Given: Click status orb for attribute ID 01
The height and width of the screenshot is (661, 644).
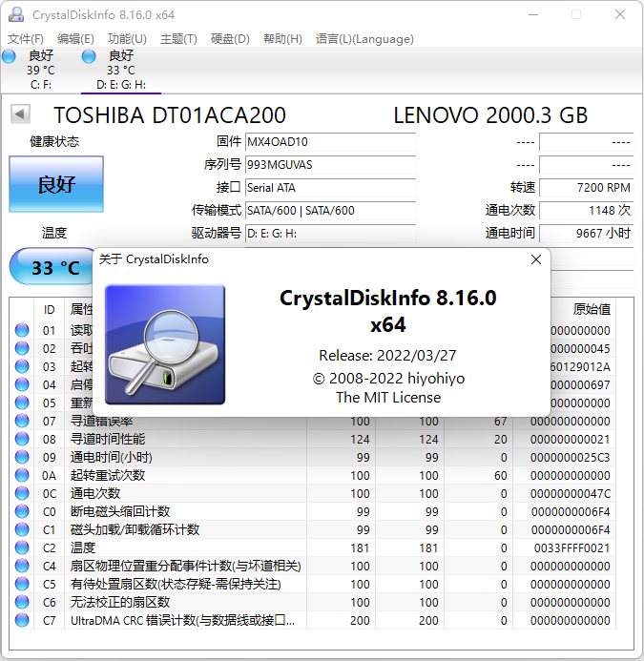Looking at the screenshot, I should tap(22, 330).
